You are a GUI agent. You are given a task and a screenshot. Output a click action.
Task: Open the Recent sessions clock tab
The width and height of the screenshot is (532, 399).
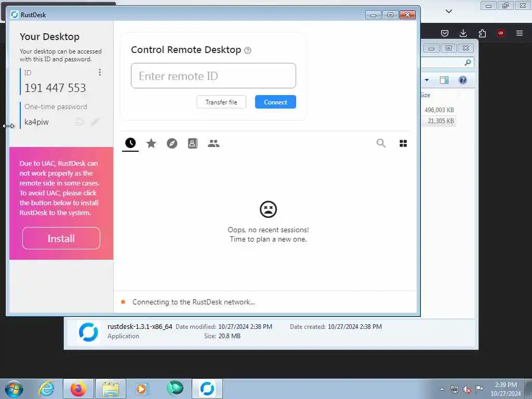pyautogui.click(x=130, y=143)
